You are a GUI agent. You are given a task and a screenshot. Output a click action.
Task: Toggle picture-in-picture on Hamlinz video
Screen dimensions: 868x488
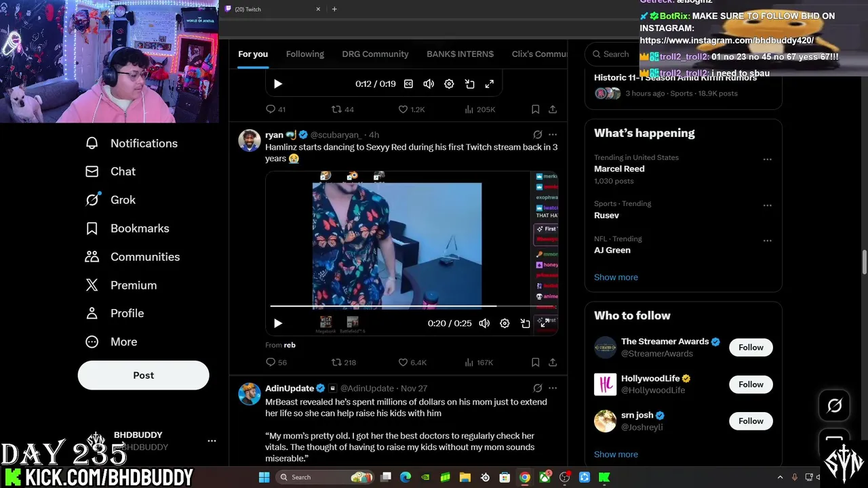pos(525,324)
